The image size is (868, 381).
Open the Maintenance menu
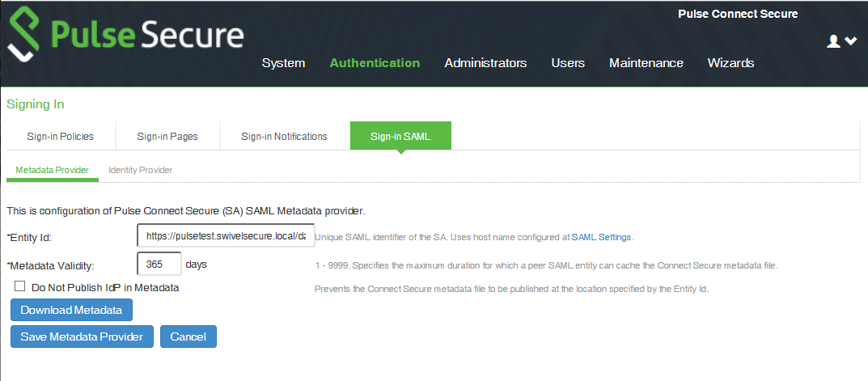646,63
